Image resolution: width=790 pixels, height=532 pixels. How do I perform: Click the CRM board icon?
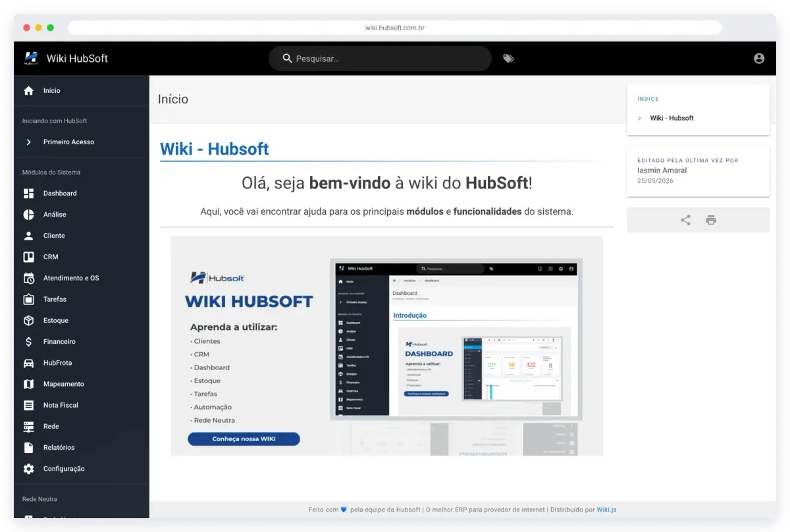tap(28, 257)
